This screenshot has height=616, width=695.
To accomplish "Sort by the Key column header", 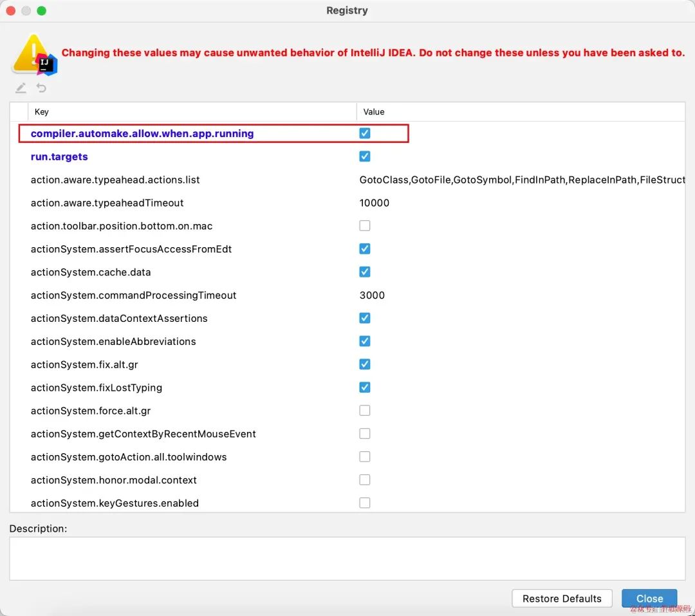I will [192, 112].
